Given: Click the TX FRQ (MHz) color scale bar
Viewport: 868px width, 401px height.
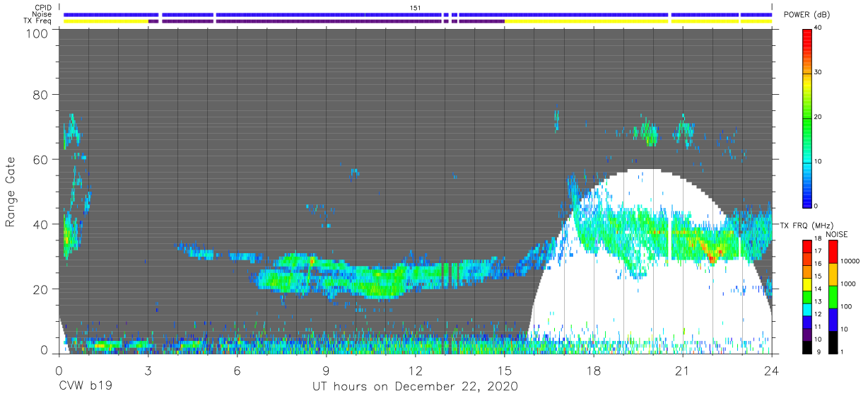Looking at the screenshot, I should (807, 296).
